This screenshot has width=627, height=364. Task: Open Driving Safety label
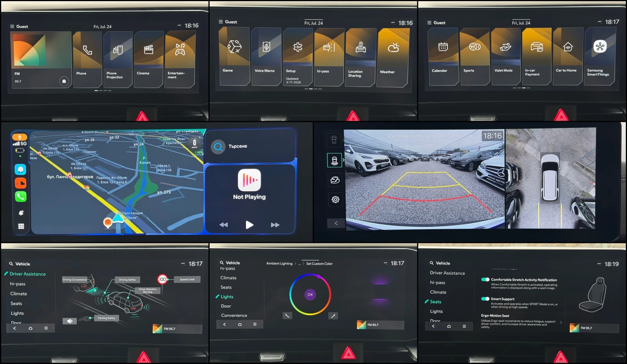(127, 279)
